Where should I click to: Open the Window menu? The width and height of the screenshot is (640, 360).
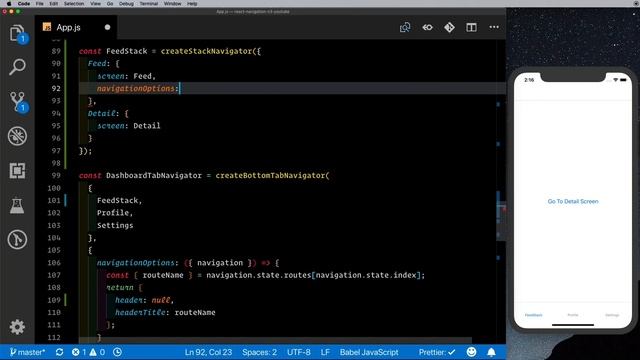(x=172, y=3)
